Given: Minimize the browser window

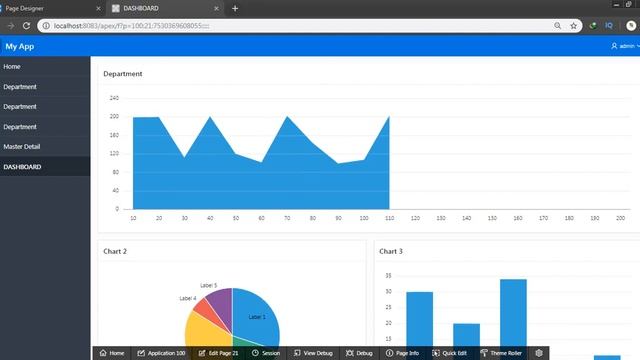Looking at the screenshot, I should pos(616,4).
